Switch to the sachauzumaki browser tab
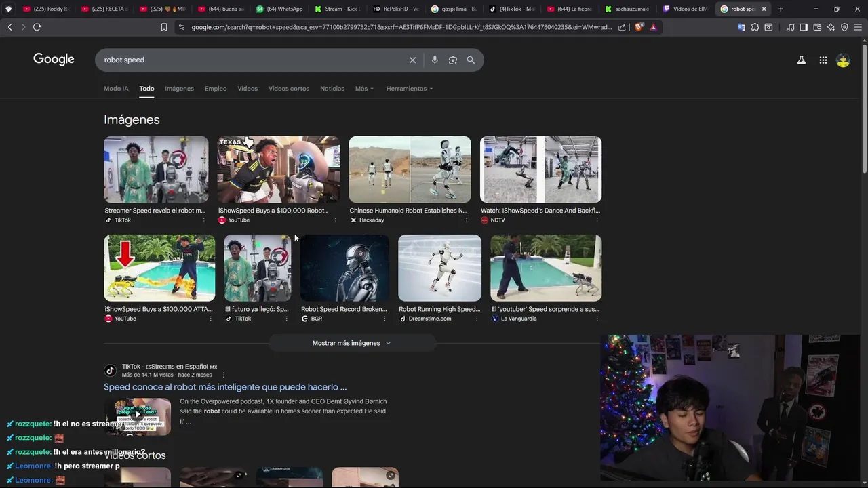 point(628,9)
